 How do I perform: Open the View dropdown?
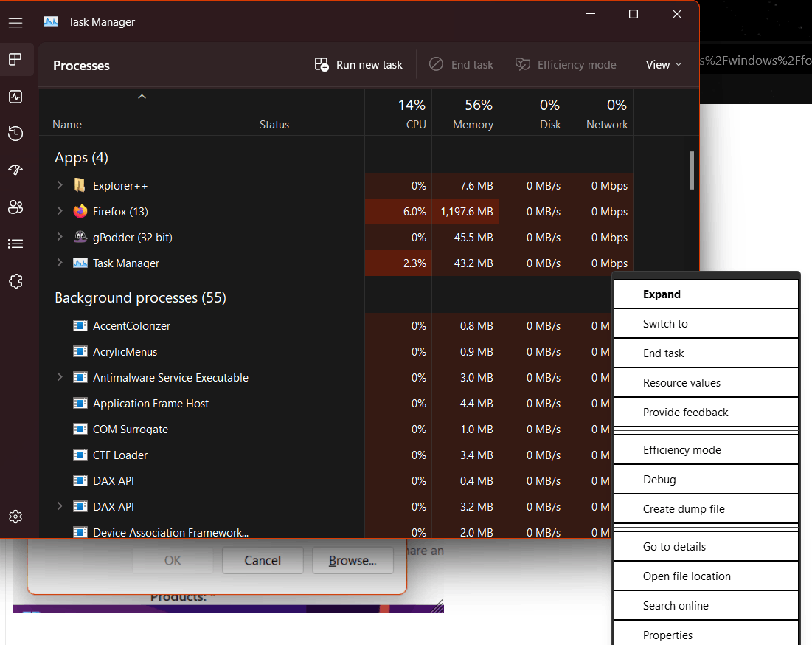point(663,65)
